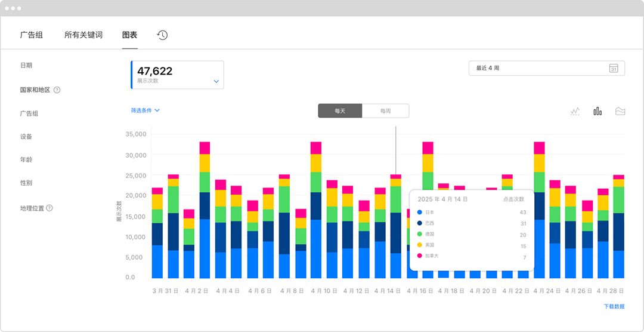Click the value 43 for 日本
This screenshot has height=332, width=644.
click(x=522, y=213)
